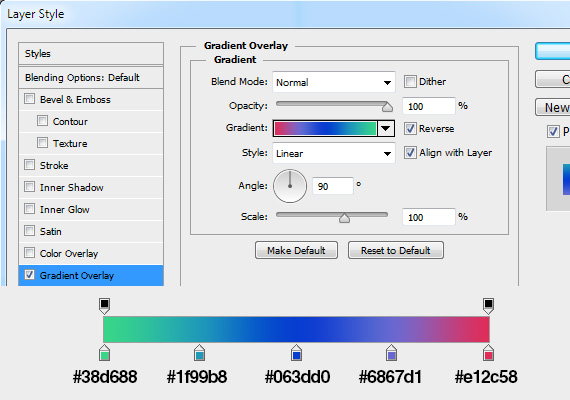The height and width of the screenshot is (400, 570).
Task: Click the Texture label
Action: point(70,144)
